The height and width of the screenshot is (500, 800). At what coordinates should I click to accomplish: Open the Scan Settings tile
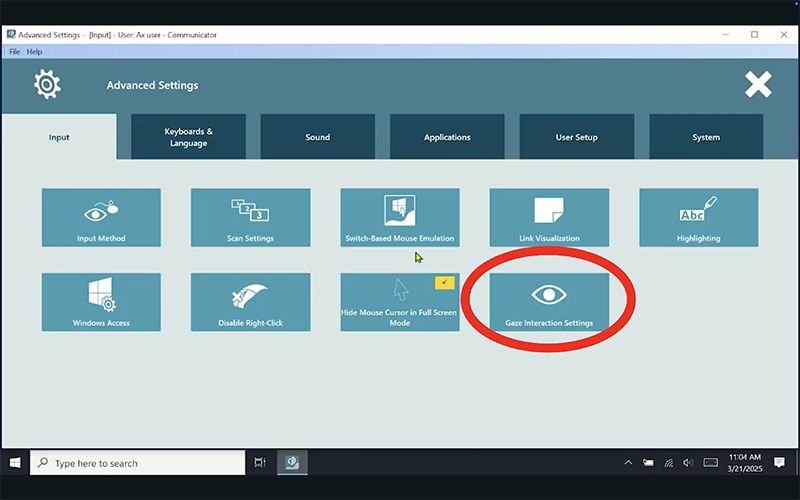(250, 217)
